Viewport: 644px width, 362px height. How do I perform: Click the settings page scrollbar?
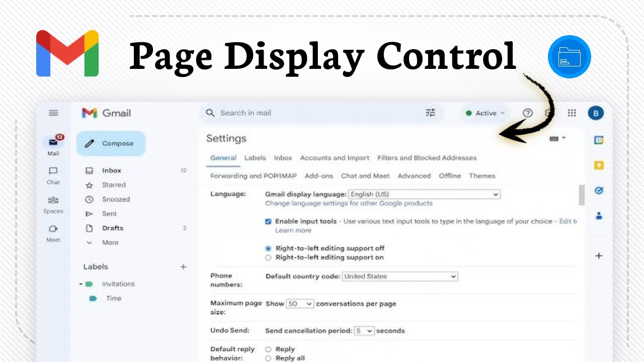[582, 195]
